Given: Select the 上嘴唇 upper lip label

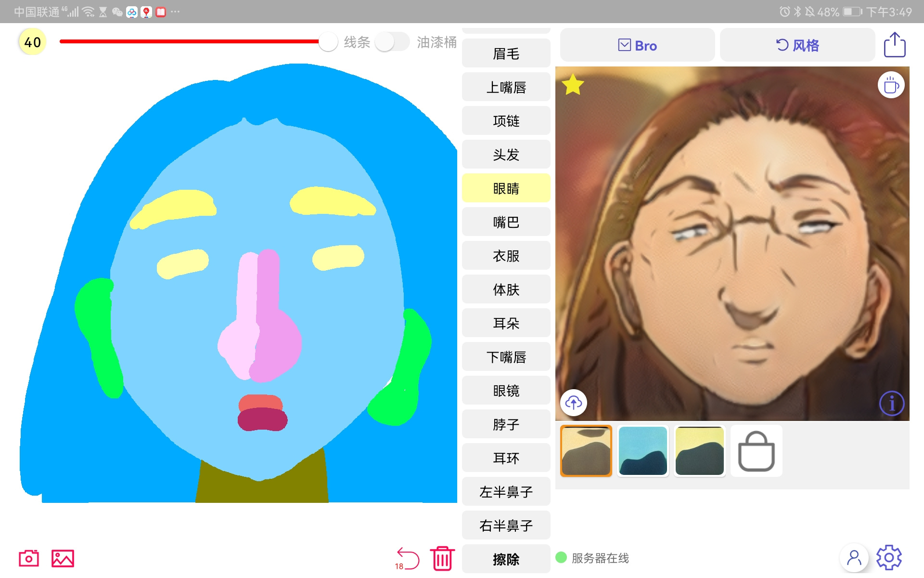Looking at the screenshot, I should 506,87.
